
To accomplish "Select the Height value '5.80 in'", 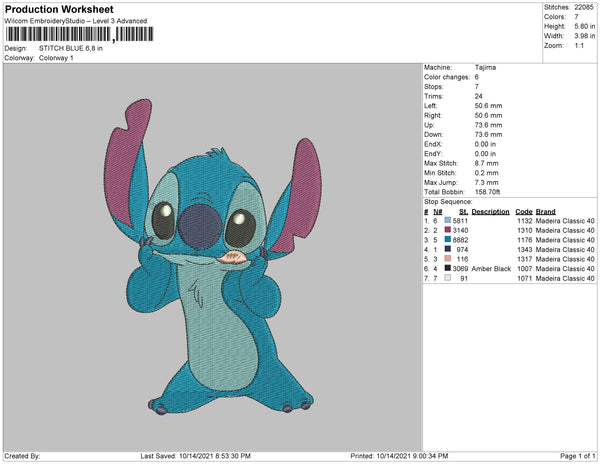I will pyautogui.click(x=585, y=26).
